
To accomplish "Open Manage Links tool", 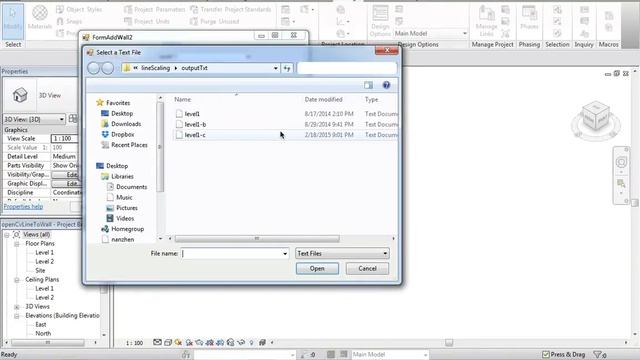I will point(487,20).
